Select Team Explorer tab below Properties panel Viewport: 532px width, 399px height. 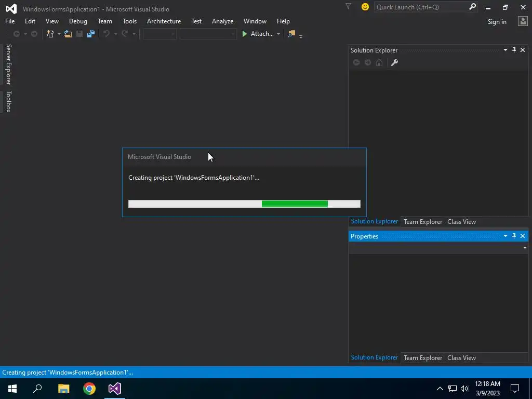(423, 357)
